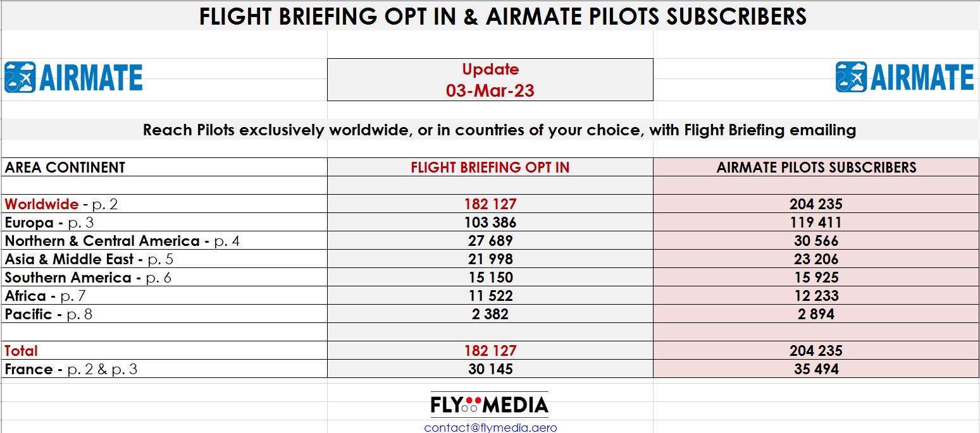
Task: Click the main title heading cell
Action: coord(490,16)
